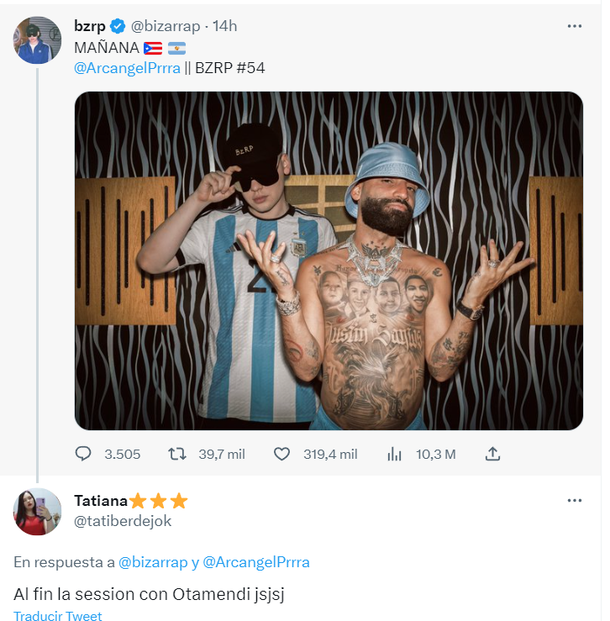Open bzrp profile avatar
The height and width of the screenshot is (621, 610).
click(x=38, y=42)
